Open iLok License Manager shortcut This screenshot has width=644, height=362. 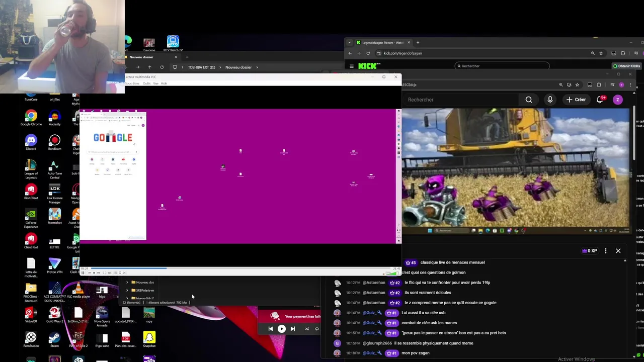pos(55,194)
